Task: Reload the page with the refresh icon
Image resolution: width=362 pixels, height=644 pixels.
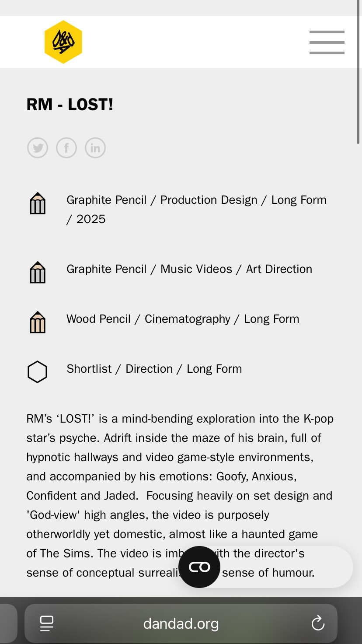Action: coord(318,623)
